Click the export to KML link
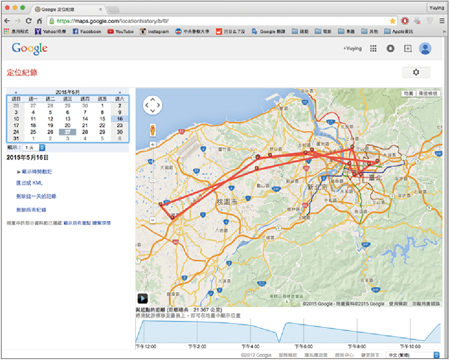 29,183
